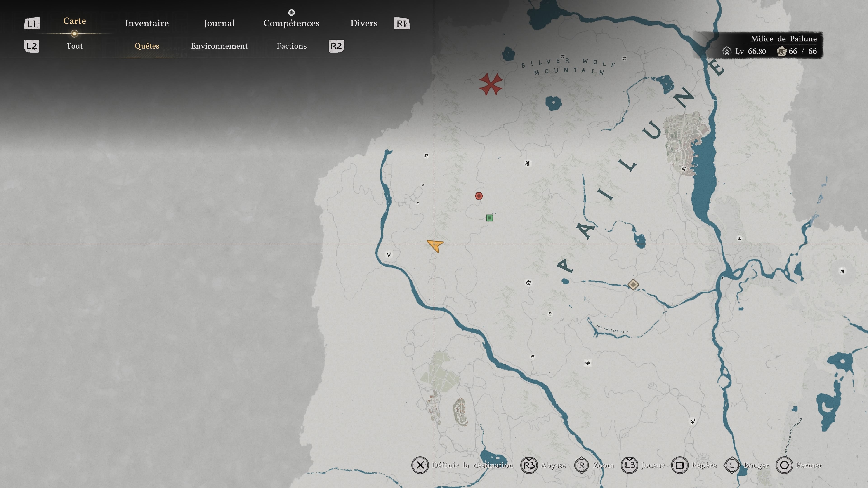Viewport: 868px width, 488px height.
Task: Select the Quêtes map filter
Action: 147,46
